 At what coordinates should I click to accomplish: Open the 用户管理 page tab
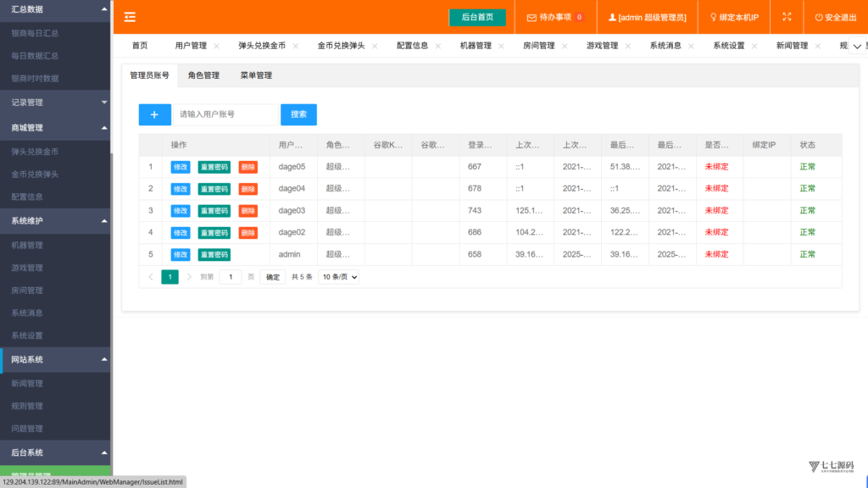191,46
